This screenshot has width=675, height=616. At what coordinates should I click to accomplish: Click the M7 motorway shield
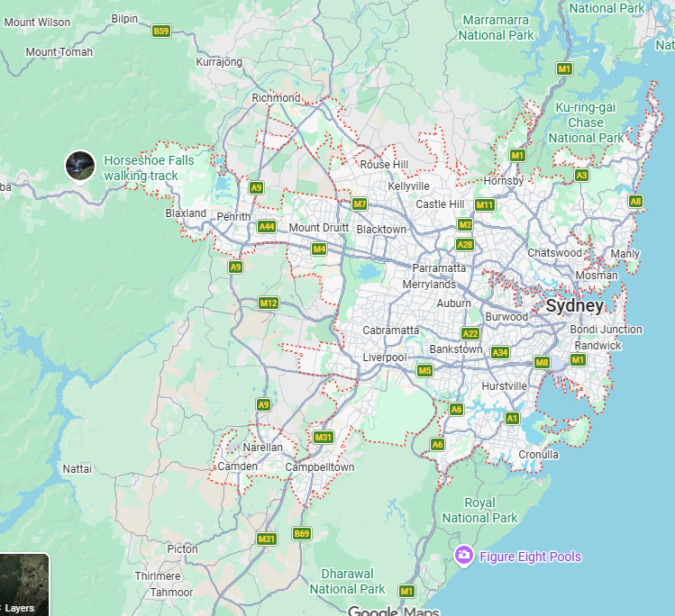360,204
